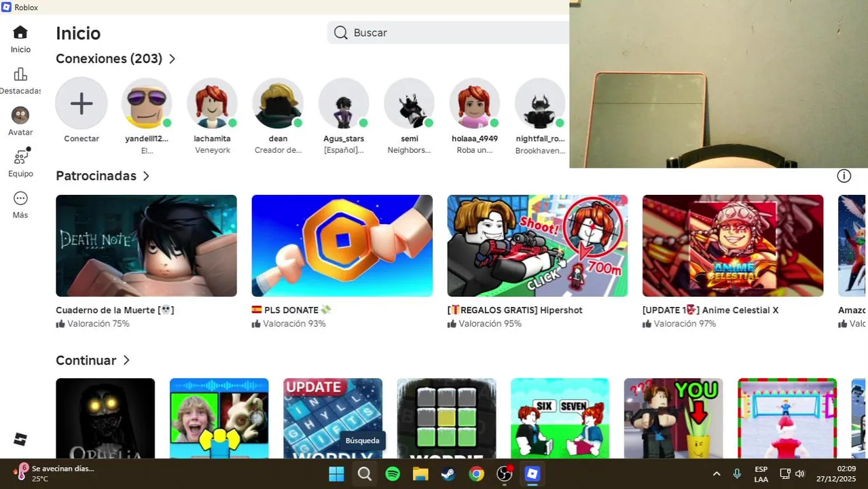This screenshot has width=868, height=489.
Task: Click the Conexiones (203) heading
Action: tap(109, 59)
